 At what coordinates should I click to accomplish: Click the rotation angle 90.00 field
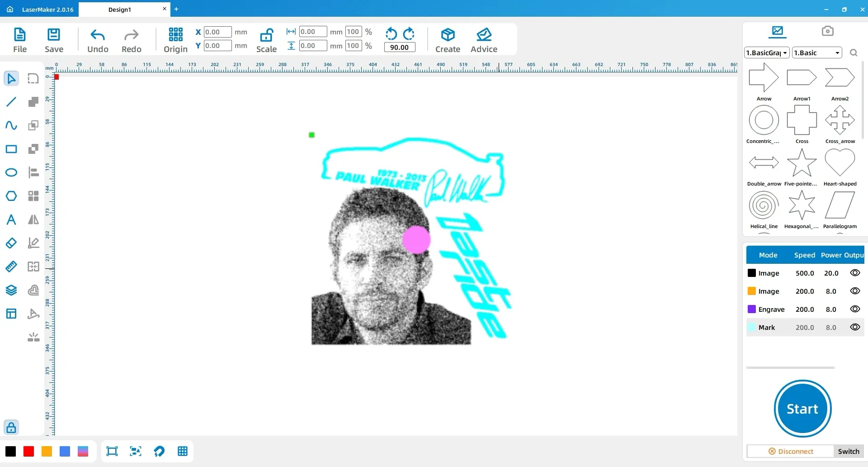[400, 47]
